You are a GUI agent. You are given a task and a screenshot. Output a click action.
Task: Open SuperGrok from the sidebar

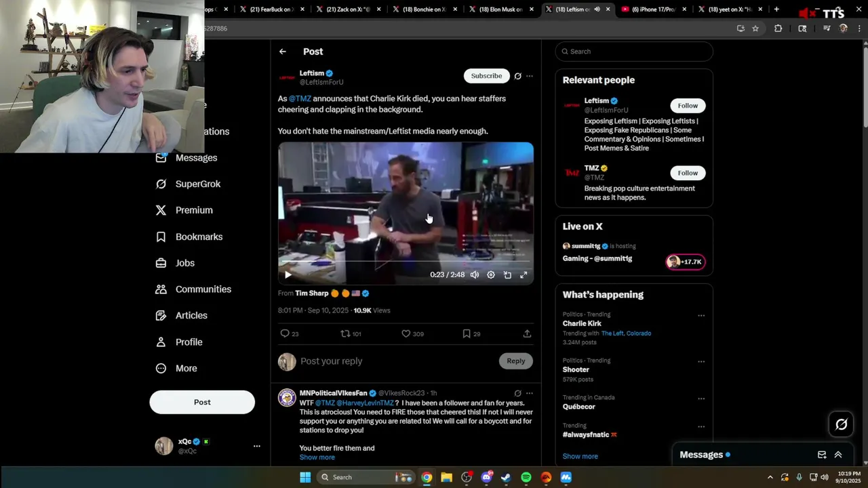[x=188, y=184]
